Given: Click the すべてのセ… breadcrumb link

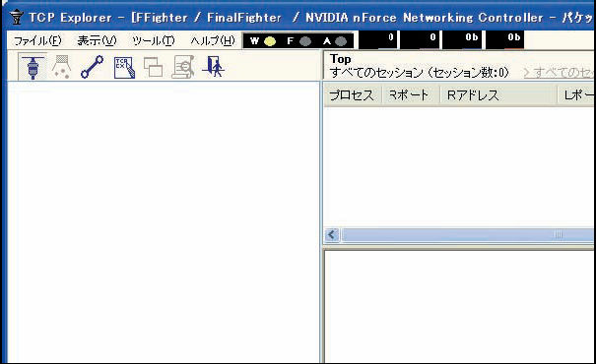Looking at the screenshot, I should tap(558, 72).
